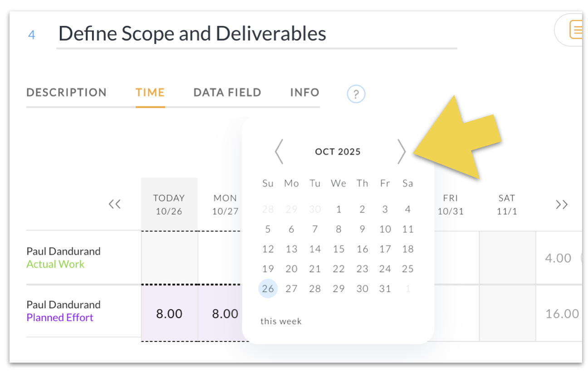The height and width of the screenshot is (374, 588).
Task: Click the Planned Effort label link
Action: click(x=60, y=318)
